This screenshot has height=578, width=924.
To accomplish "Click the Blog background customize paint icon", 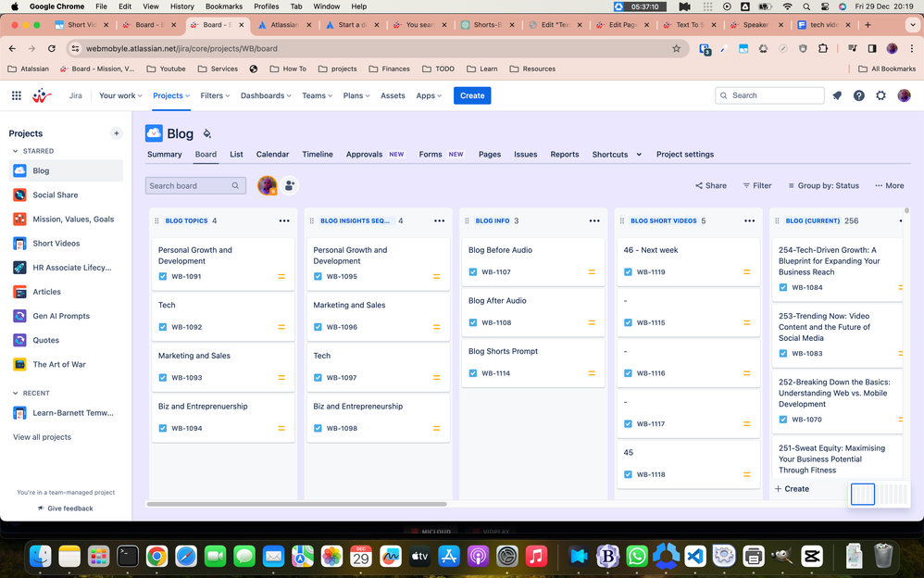I will pos(206,134).
